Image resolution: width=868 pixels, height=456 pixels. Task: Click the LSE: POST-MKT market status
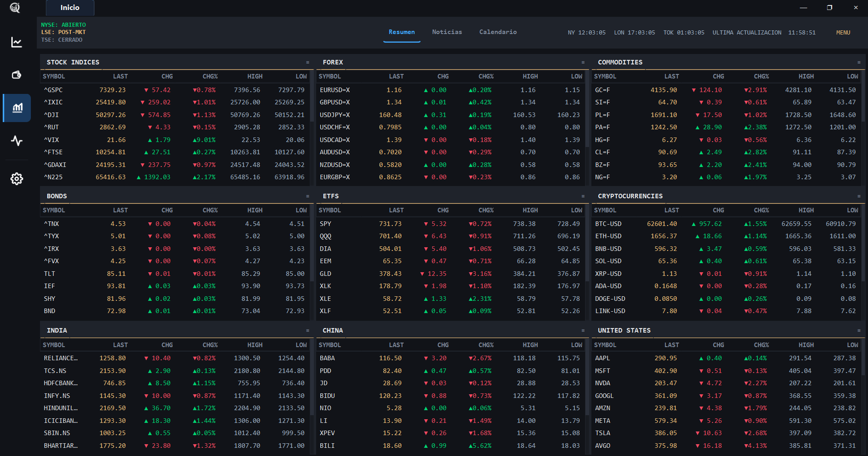63,32
